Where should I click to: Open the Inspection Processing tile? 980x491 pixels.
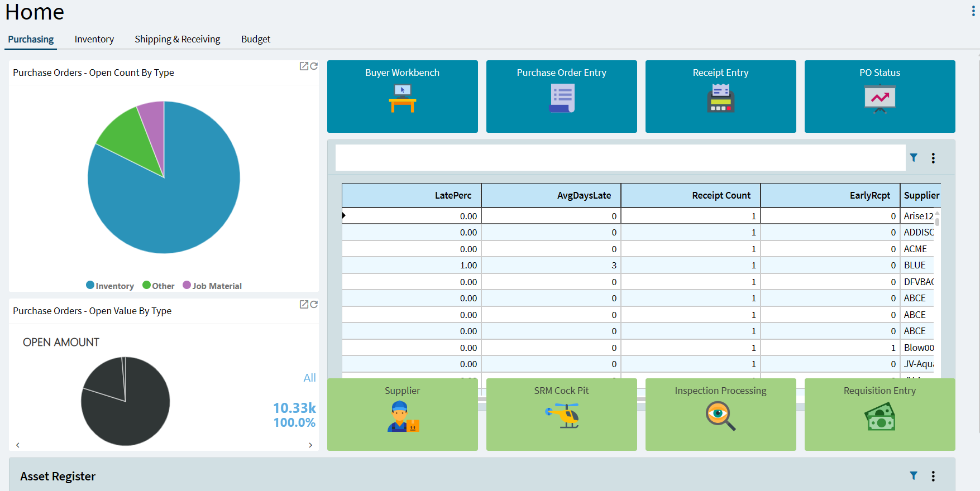point(720,414)
